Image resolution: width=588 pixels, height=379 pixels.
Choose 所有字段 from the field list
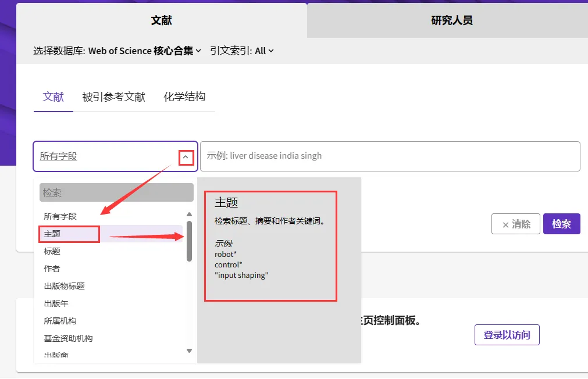[x=60, y=216]
